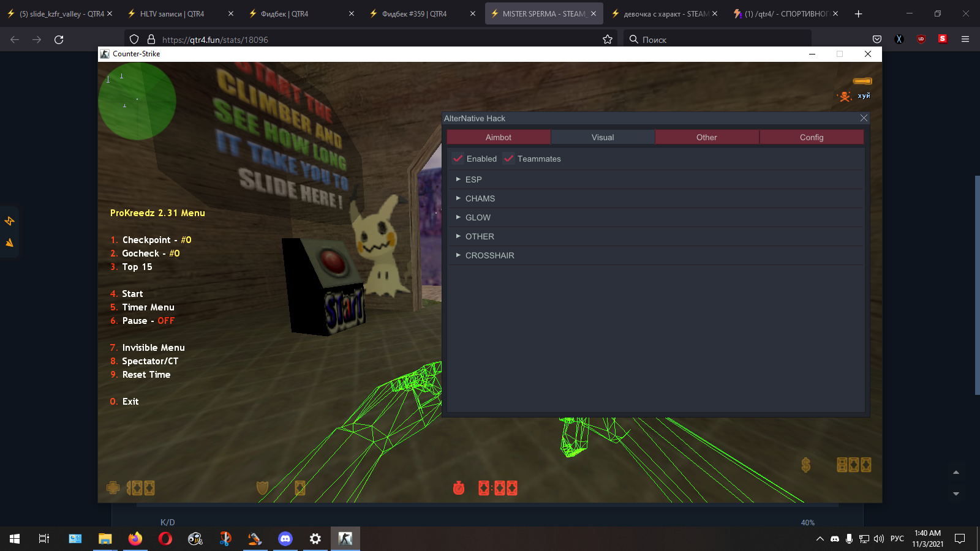
Task: Save page to Pocket
Action: point(877,39)
